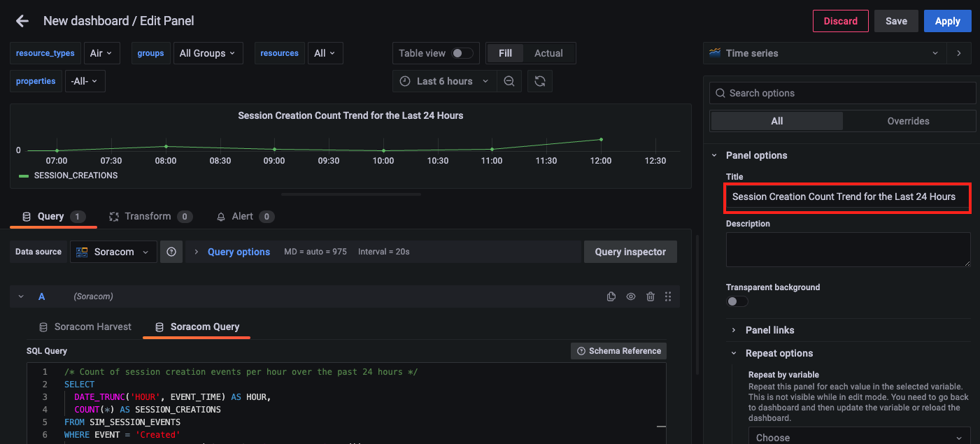Switch to the Soracom Harvest tab
Screen dimensions: 980x444
click(x=92, y=327)
